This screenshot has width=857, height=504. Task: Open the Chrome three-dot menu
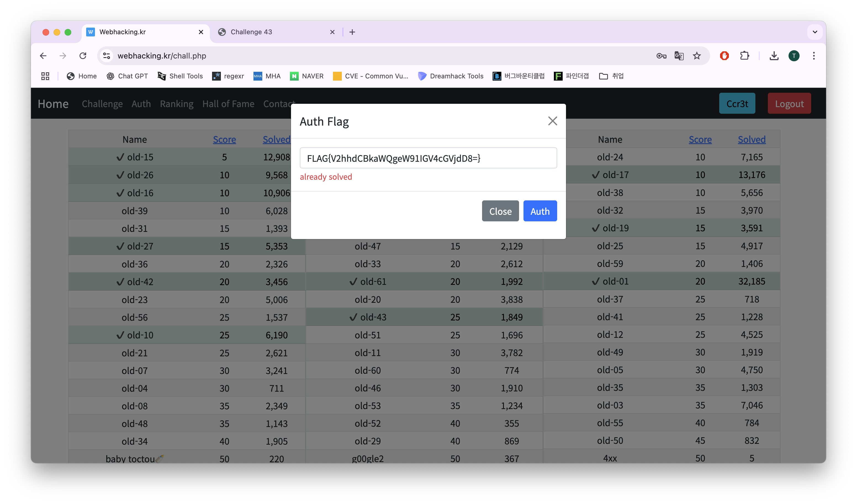(x=814, y=56)
